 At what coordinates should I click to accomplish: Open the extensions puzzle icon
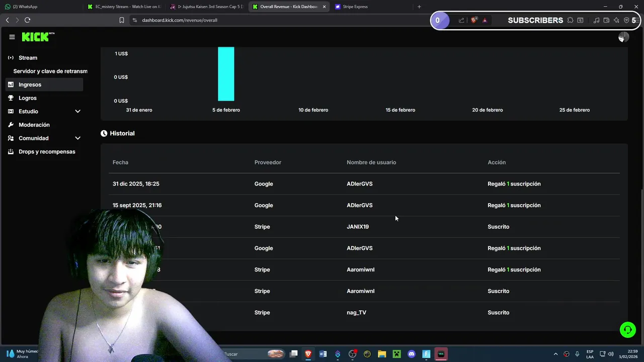coord(570,20)
